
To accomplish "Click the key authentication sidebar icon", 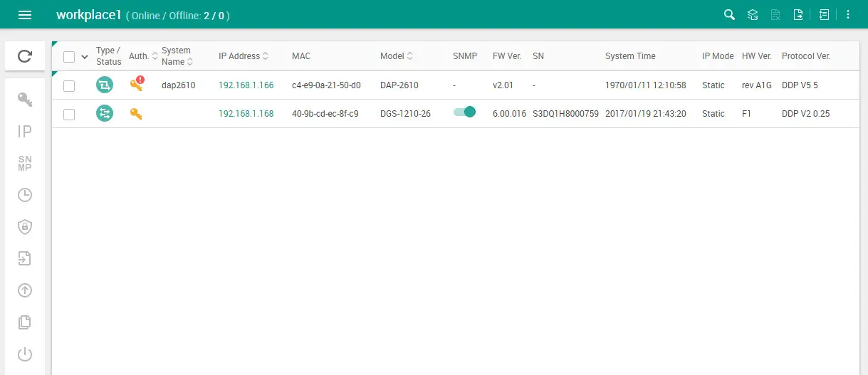I will 25,100.
